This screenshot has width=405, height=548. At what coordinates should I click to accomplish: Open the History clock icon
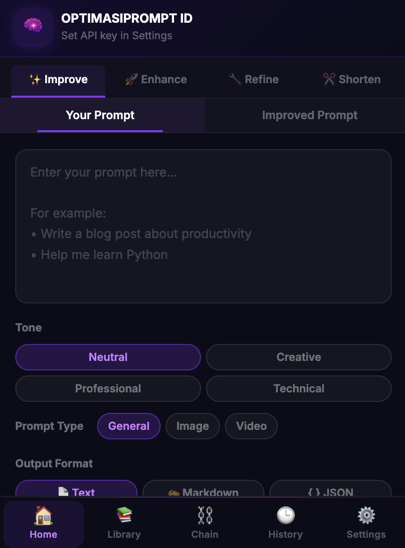pyautogui.click(x=285, y=515)
